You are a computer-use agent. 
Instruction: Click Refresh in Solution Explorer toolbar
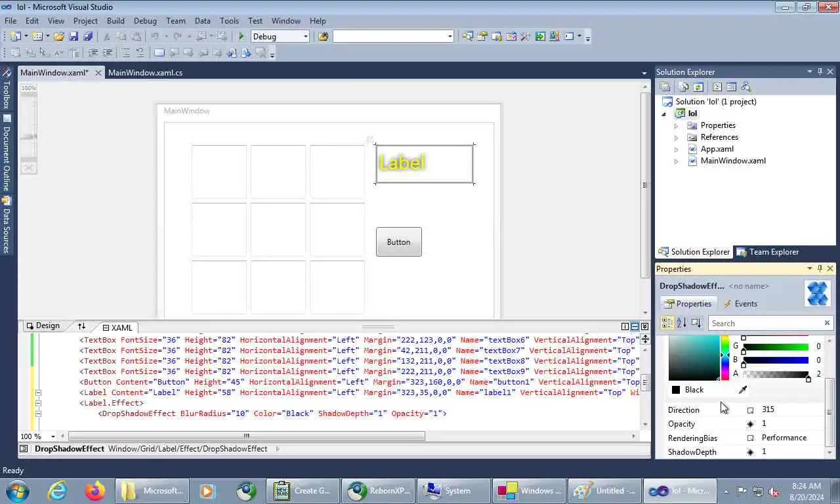tap(698, 87)
